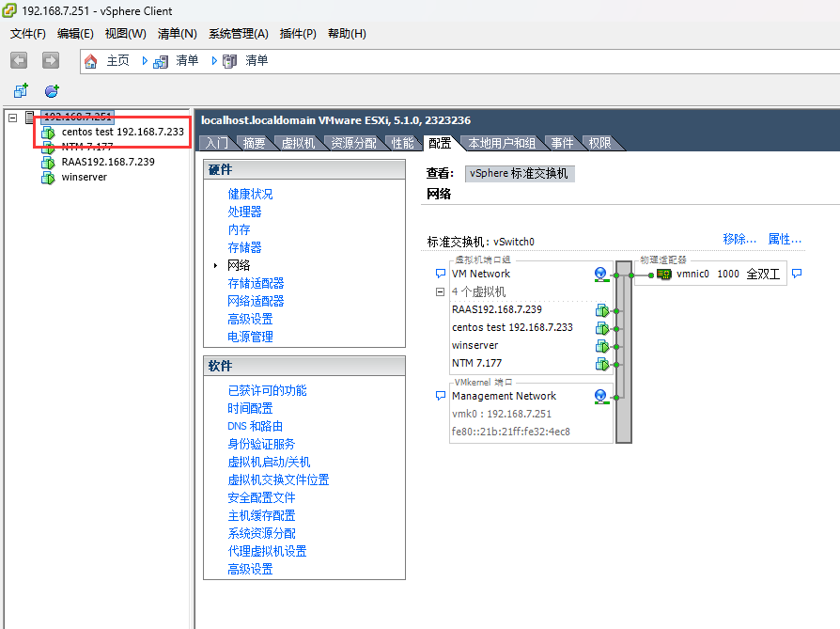Click the second 清单 host icon in breadcrumb
The image size is (840, 629).
pyautogui.click(x=230, y=62)
